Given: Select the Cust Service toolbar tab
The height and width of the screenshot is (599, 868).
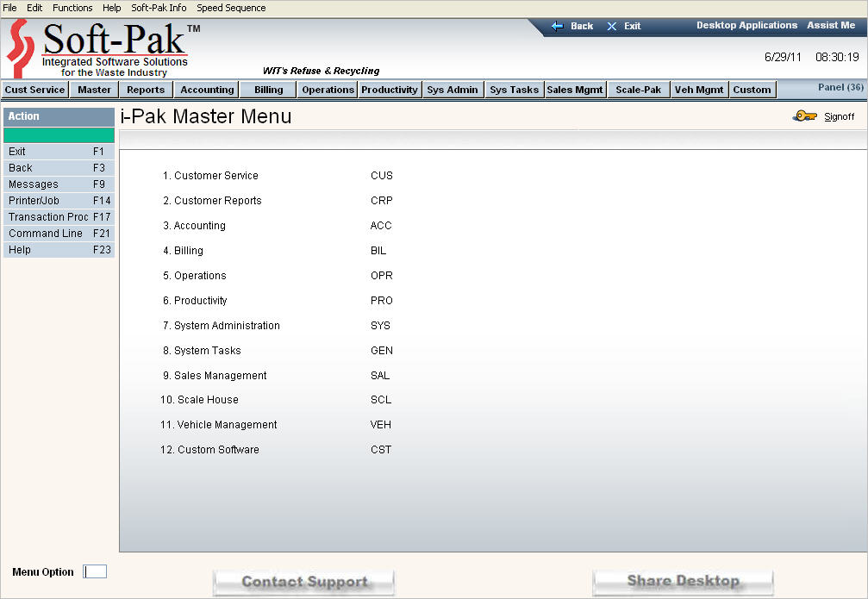Looking at the screenshot, I should coord(34,90).
